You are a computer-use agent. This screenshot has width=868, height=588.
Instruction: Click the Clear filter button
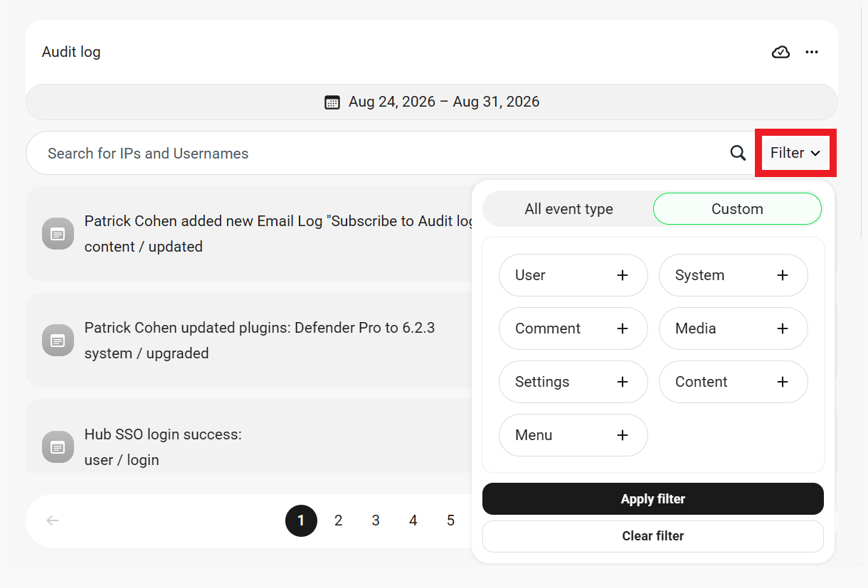[653, 536]
